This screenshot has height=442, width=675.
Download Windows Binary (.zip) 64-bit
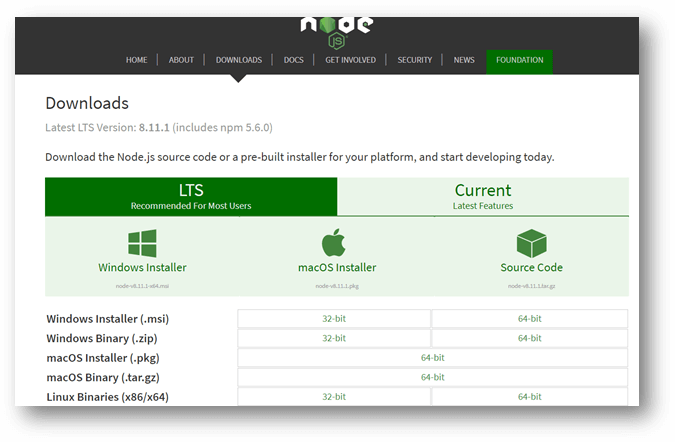(529, 338)
